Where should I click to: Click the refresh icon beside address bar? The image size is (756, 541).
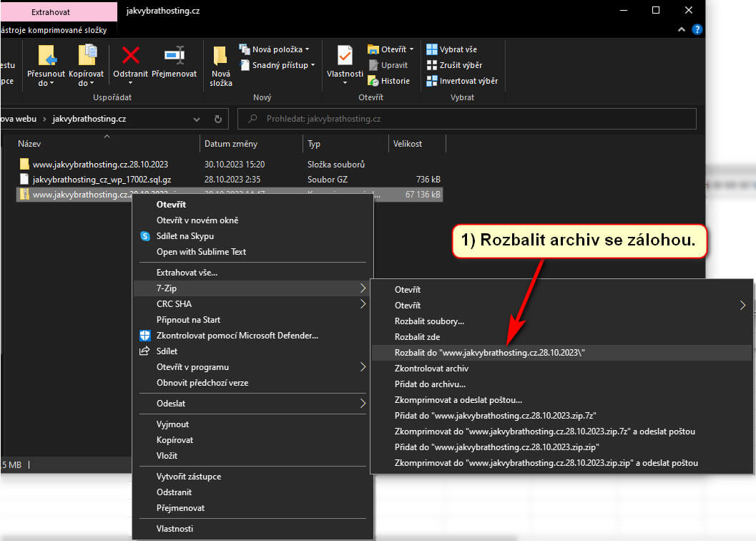[x=218, y=119]
